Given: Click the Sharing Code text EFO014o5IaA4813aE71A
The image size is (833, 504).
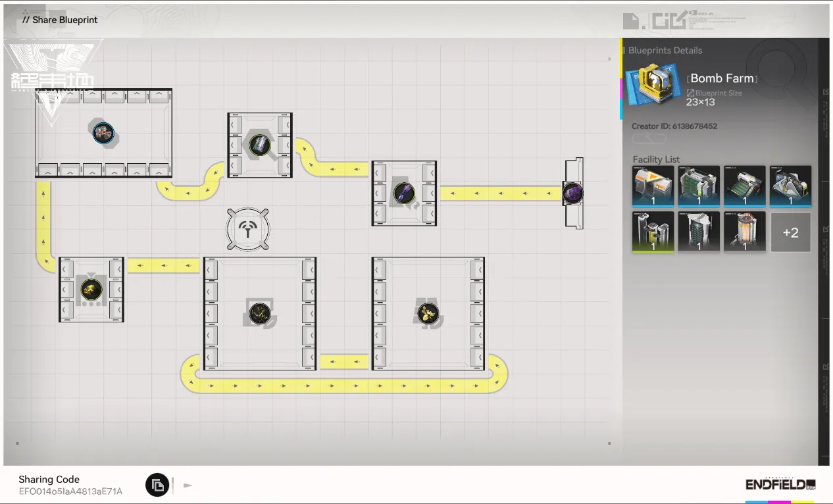Looking at the screenshot, I should coord(70,491).
